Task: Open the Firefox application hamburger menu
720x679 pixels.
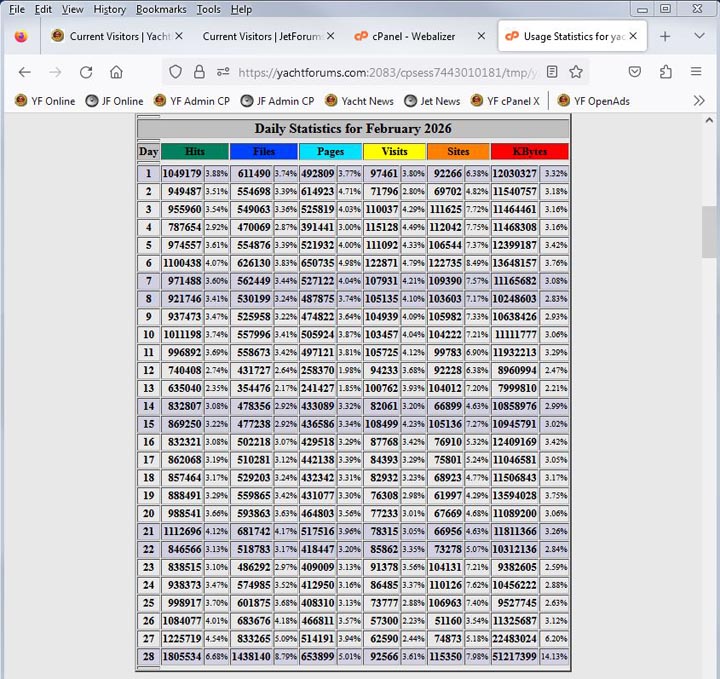Action: [x=696, y=72]
